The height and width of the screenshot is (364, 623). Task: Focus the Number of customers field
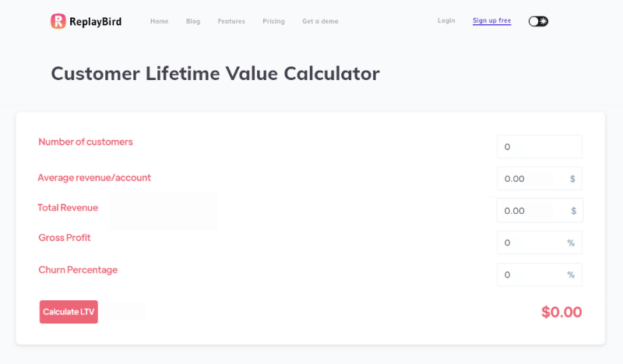[x=539, y=146]
